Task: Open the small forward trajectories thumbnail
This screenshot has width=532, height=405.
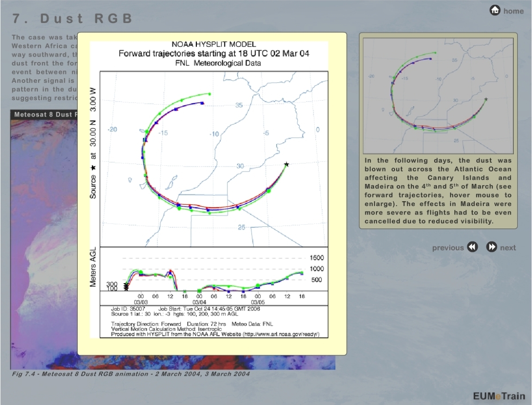Action: click(438, 96)
